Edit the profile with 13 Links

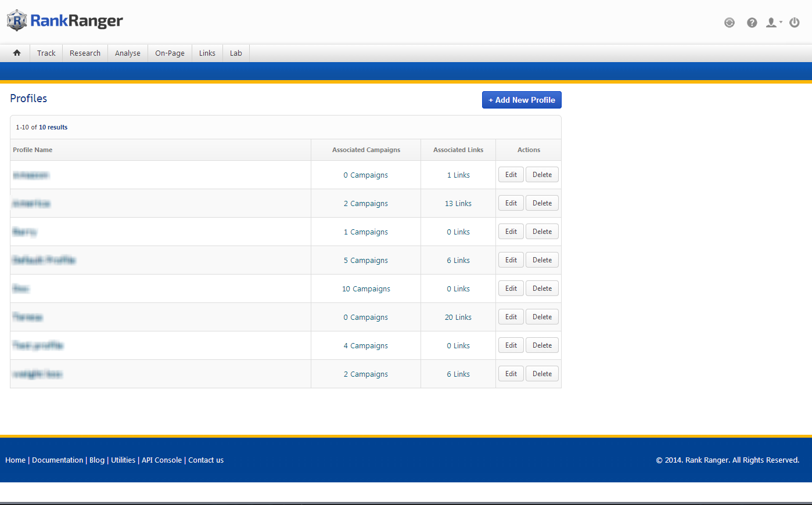[x=511, y=203]
